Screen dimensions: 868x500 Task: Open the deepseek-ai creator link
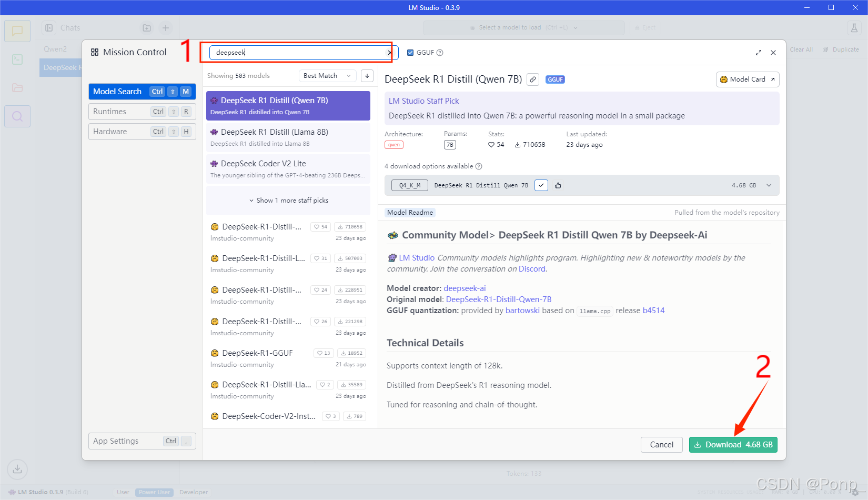[465, 288]
